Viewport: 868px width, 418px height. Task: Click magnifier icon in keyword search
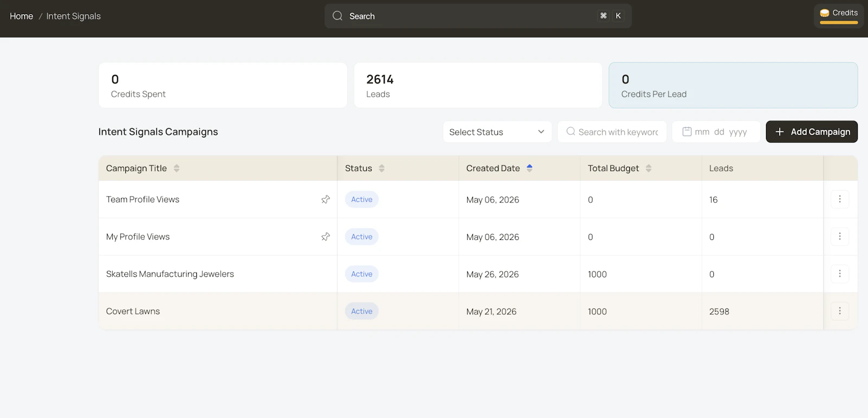pos(571,131)
